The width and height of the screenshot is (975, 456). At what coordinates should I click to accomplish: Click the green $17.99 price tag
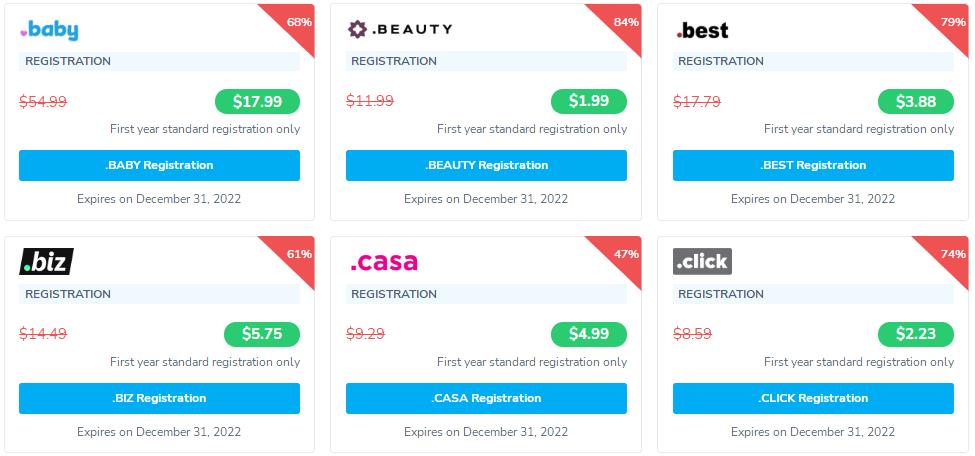pyautogui.click(x=257, y=101)
